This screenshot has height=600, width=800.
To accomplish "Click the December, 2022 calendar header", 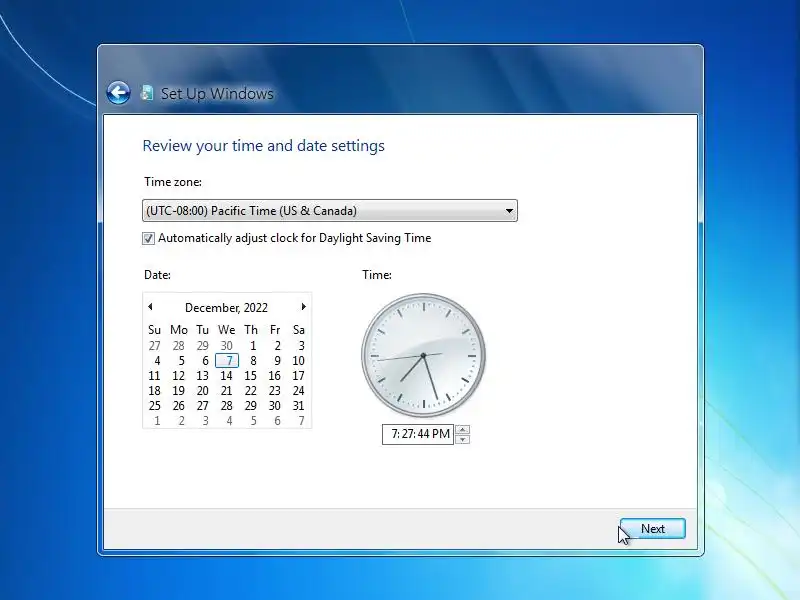I will (226, 308).
